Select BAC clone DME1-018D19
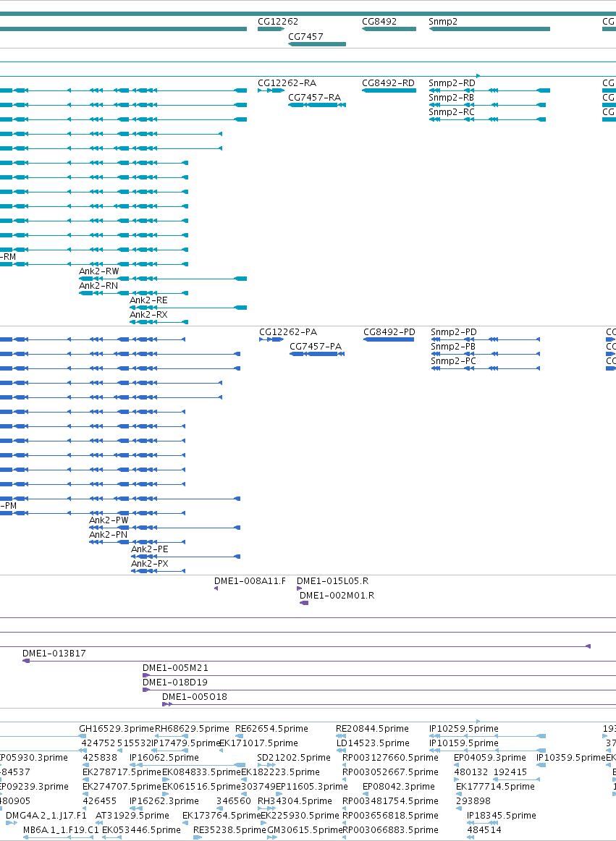The height and width of the screenshot is (841, 616). tap(175, 682)
